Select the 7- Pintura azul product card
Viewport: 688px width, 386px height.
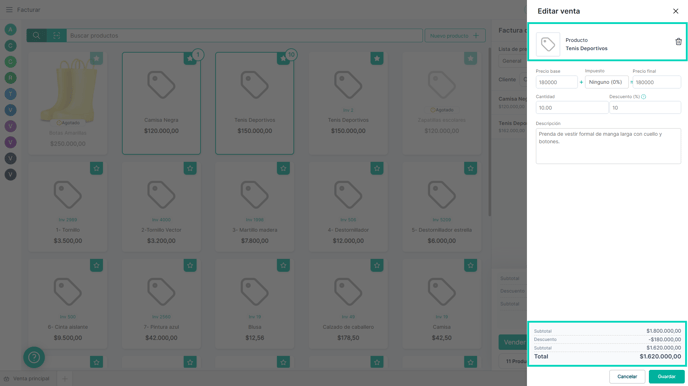click(161, 304)
